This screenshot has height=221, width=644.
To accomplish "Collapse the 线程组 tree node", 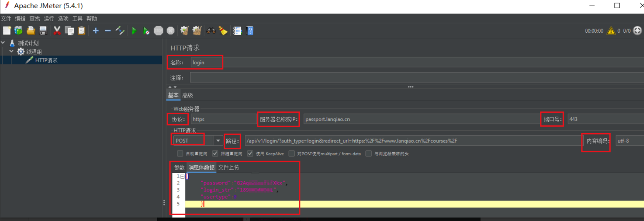I will (x=11, y=51).
